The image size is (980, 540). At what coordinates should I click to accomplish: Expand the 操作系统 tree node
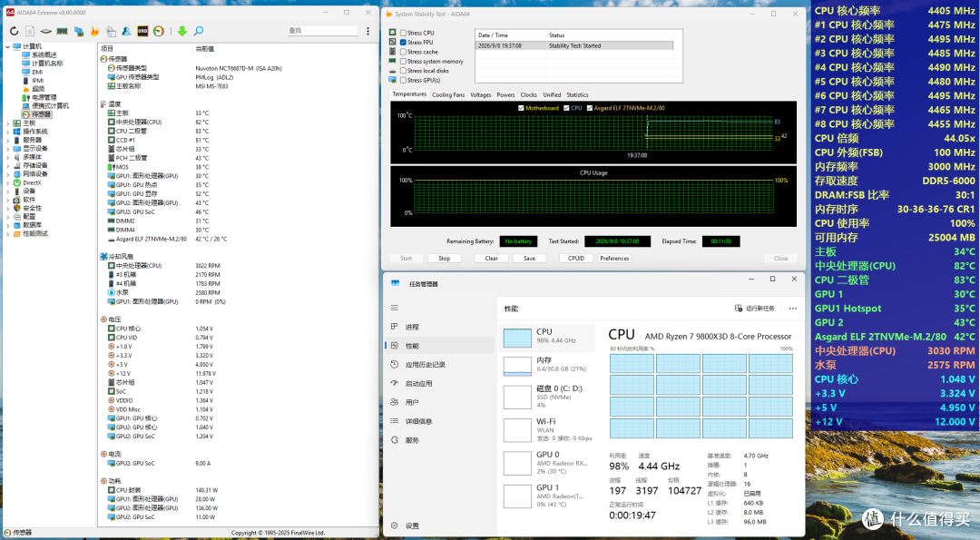pyautogui.click(x=7, y=132)
